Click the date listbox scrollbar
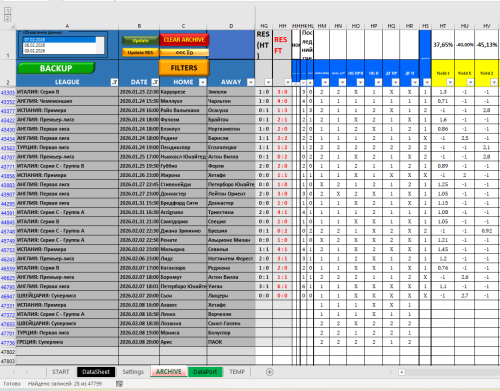The height and width of the screenshot is (391, 500). point(100,45)
